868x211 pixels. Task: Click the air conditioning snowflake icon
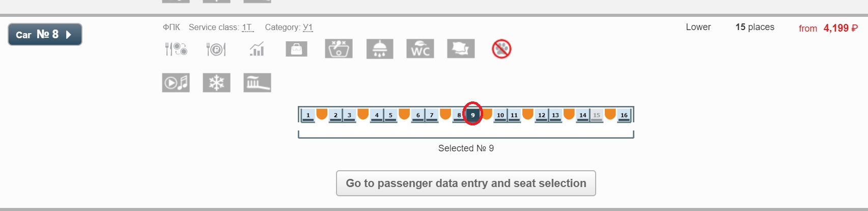tap(216, 83)
